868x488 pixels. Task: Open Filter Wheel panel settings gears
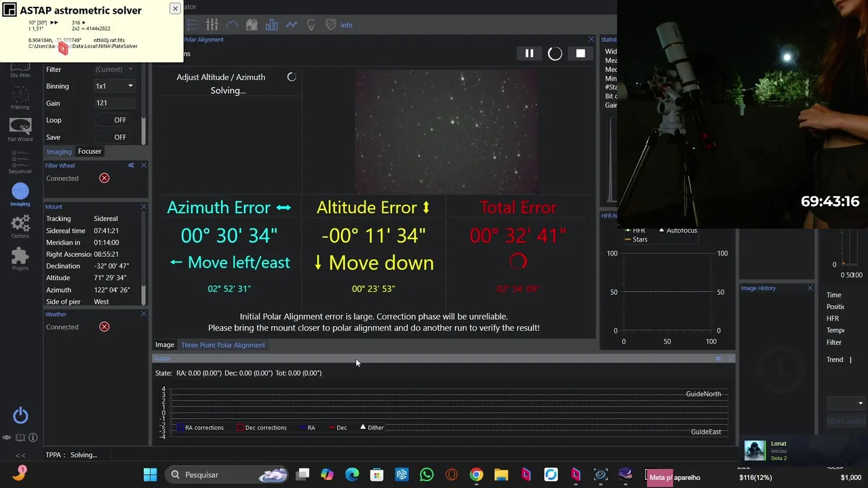pos(132,165)
